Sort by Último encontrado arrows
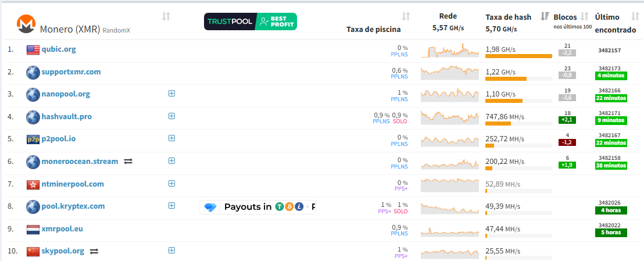Screen dimensions: 644x261 (x=635, y=16)
